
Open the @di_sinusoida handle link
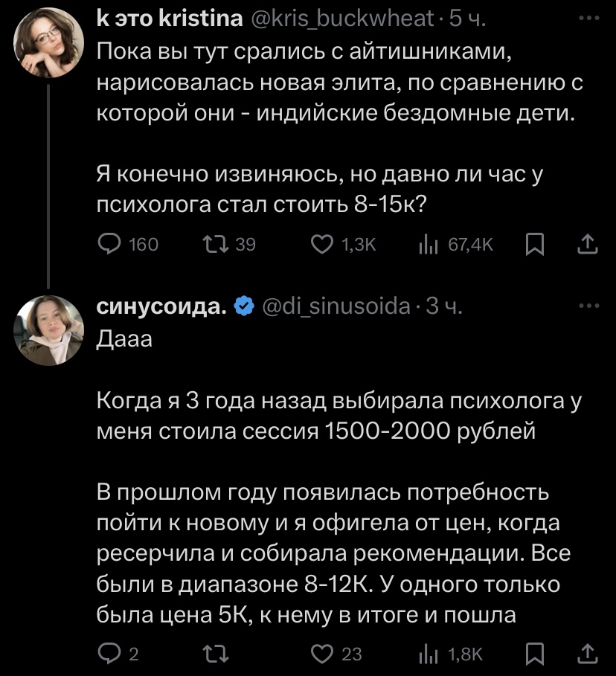337,306
